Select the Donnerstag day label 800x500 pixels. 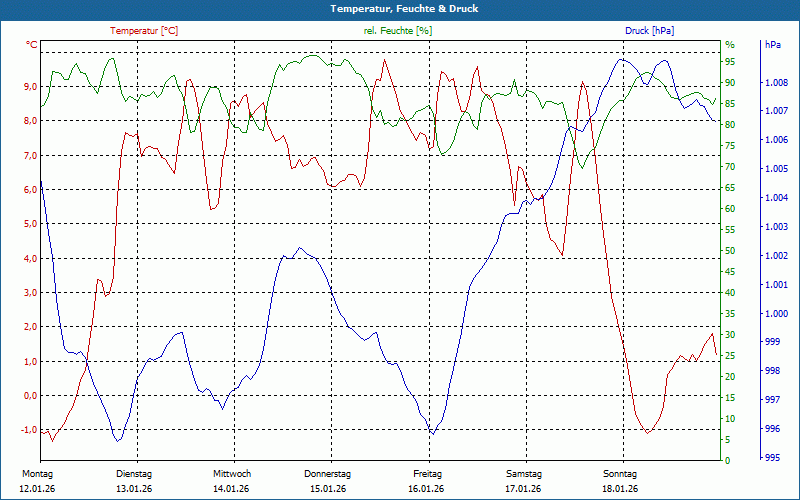[x=328, y=474]
